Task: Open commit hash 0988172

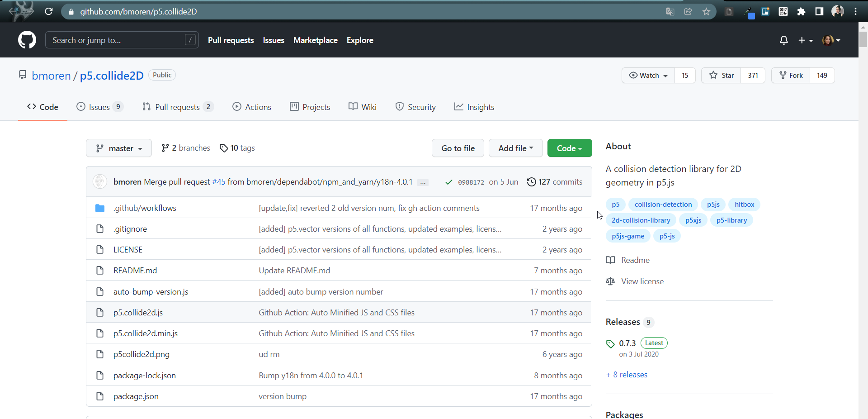Action: (471, 182)
